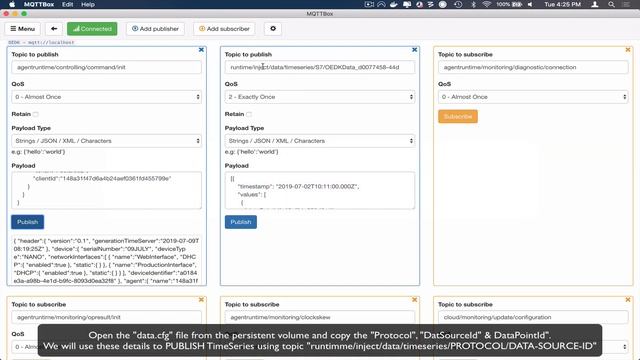Edit topic field runtime/inject/data/timeseries
The width and height of the screenshot is (640, 360).
pyautogui.click(x=320, y=67)
